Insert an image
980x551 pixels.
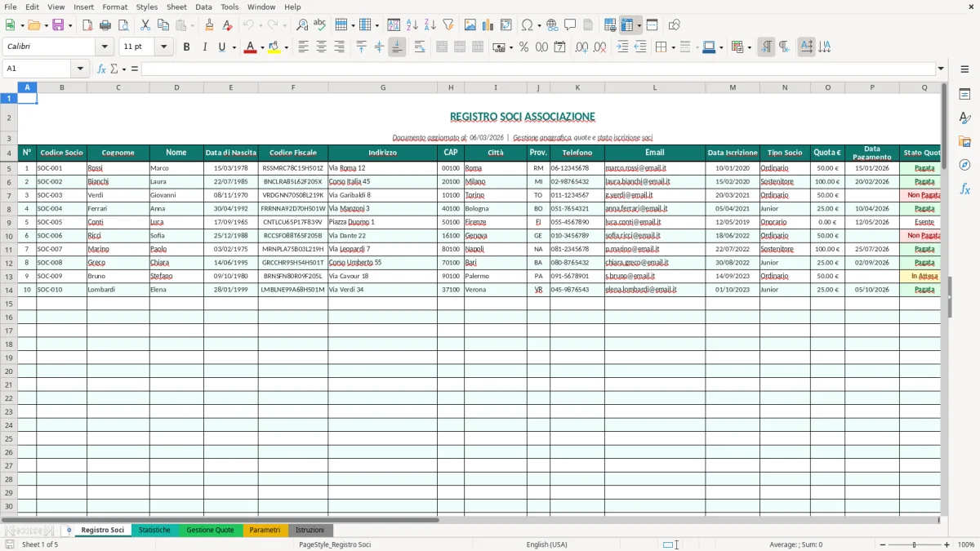(471, 25)
